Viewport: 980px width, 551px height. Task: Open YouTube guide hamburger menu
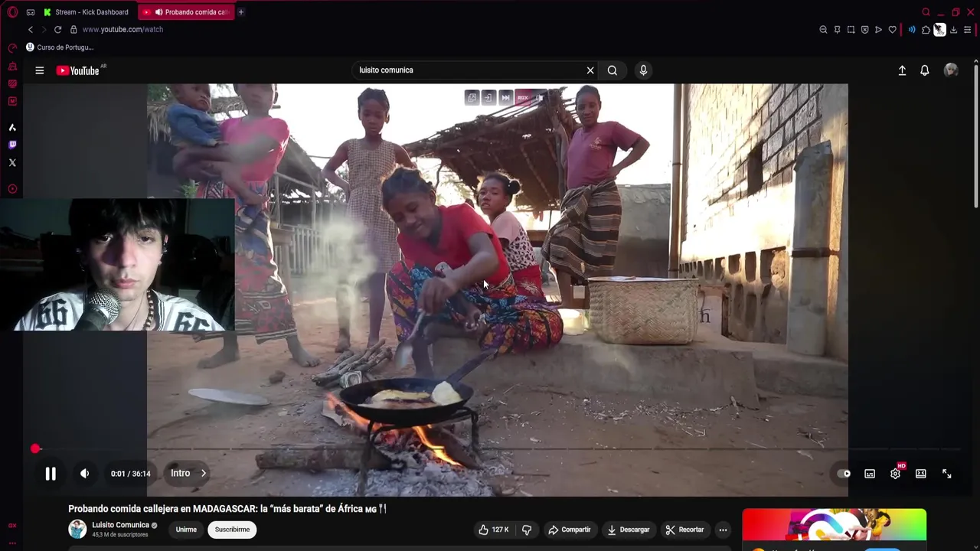pos(40,70)
